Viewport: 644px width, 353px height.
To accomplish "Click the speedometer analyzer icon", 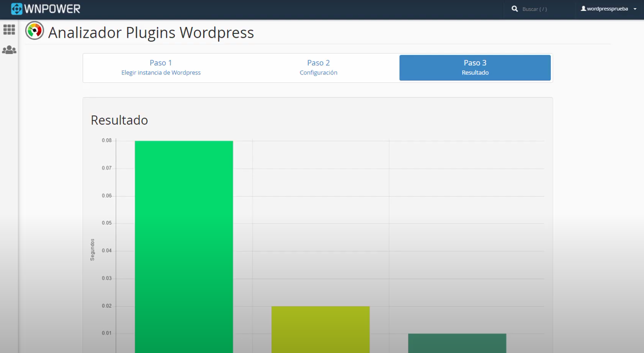I will [x=34, y=31].
